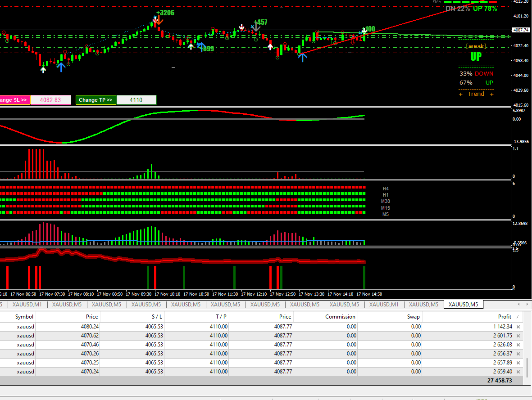
Task: Click the take profit field showing 4110
Action: [x=136, y=100]
